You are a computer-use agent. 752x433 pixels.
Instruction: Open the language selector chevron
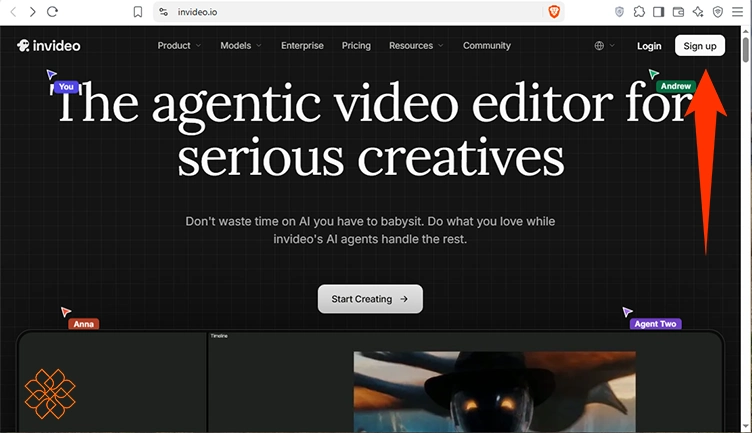point(612,46)
